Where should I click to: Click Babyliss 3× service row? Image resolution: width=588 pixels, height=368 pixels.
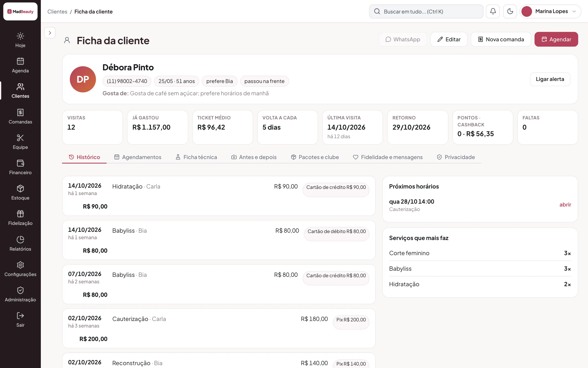tap(480, 269)
